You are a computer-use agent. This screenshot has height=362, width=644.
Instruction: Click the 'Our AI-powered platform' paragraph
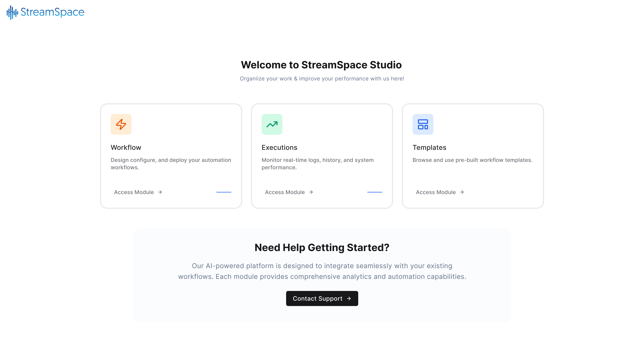pyautogui.click(x=322, y=271)
